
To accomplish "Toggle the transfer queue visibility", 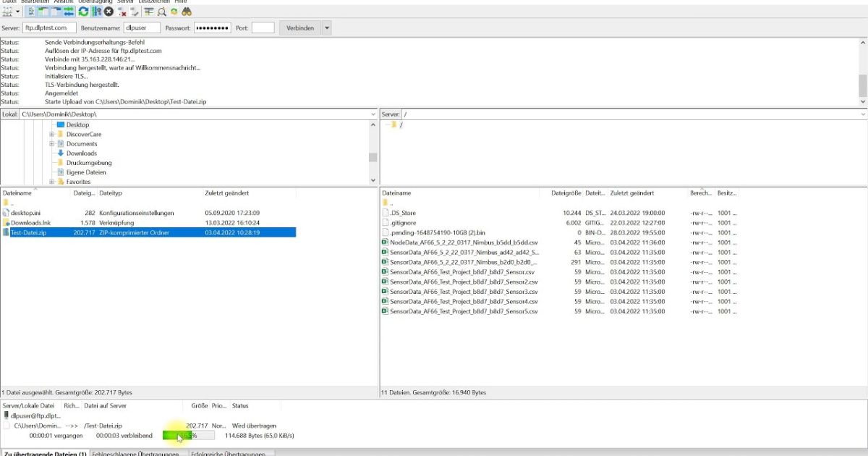I will point(67,13).
